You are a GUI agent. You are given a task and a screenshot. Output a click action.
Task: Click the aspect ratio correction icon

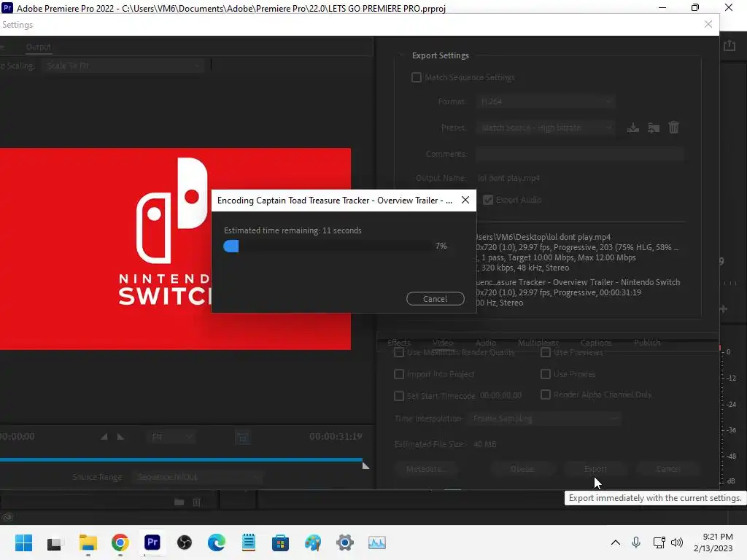[242, 437]
